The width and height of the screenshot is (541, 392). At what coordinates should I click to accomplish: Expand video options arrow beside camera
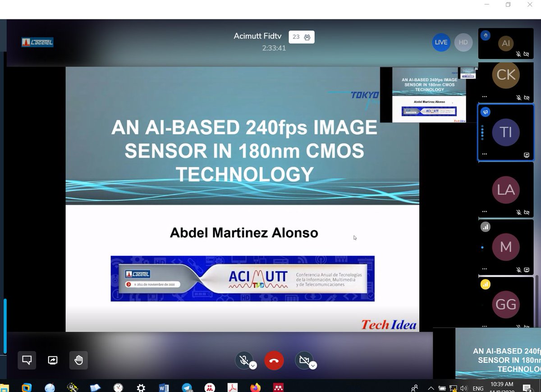pyautogui.click(x=313, y=365)
